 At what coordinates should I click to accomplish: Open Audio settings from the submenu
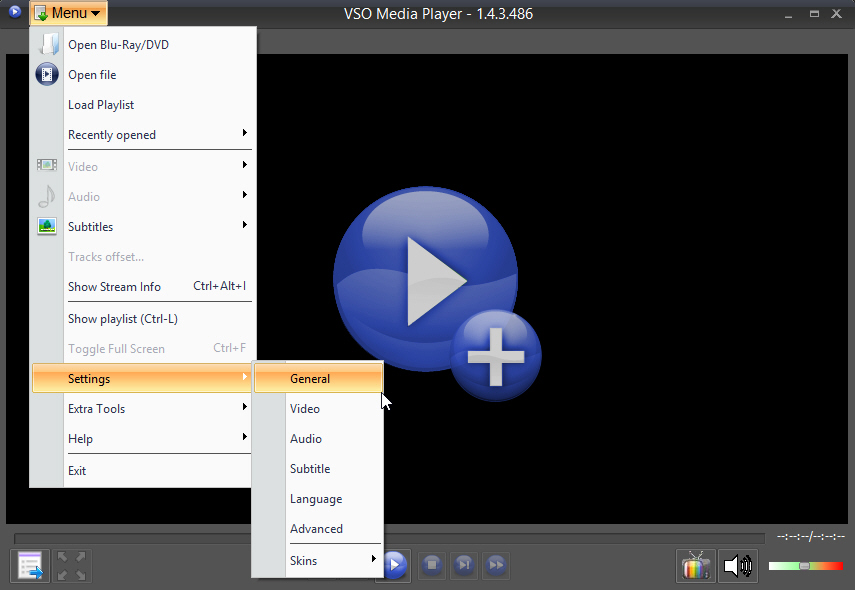click(318, 439)
